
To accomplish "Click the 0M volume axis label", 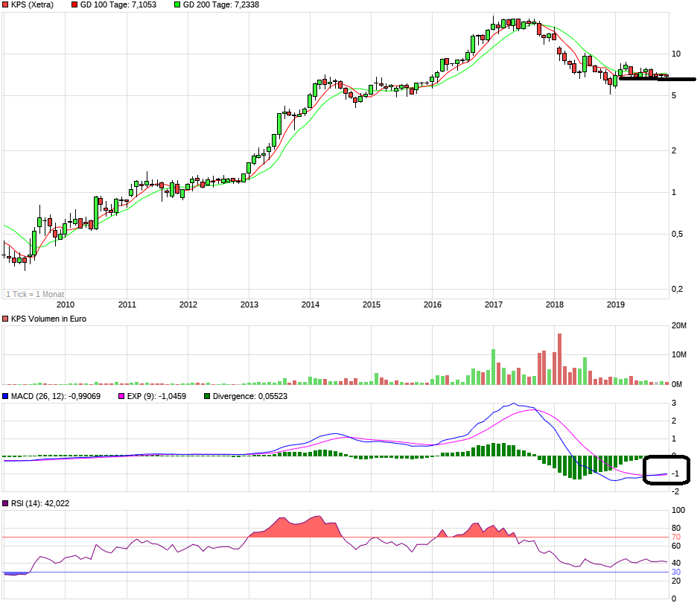I will pos(677,384).
